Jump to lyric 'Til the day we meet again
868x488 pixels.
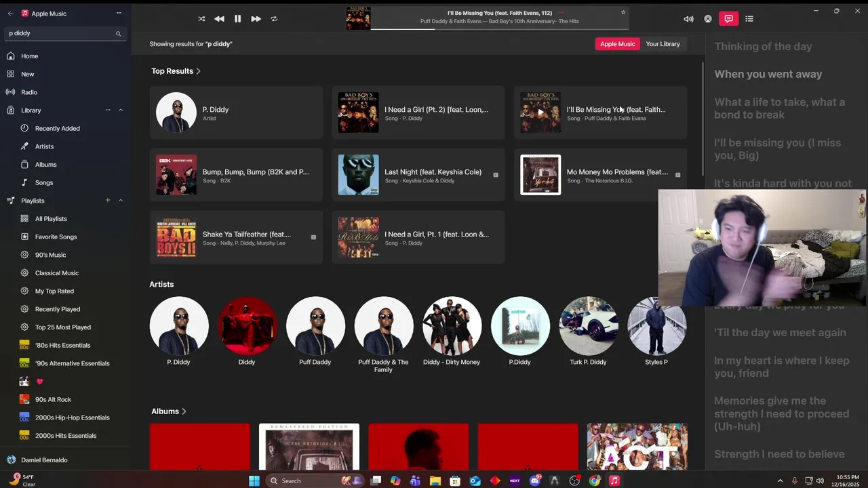click(780, 333)
